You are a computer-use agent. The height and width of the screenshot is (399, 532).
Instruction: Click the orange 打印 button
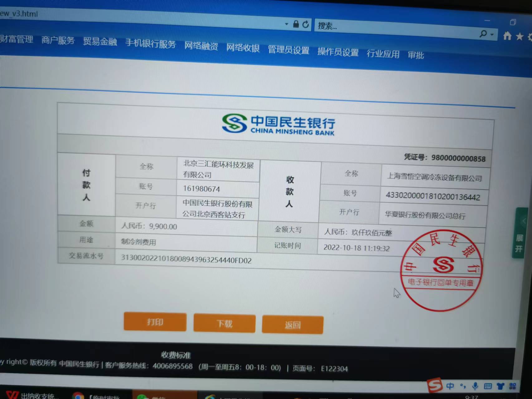(x=155, y=322)
